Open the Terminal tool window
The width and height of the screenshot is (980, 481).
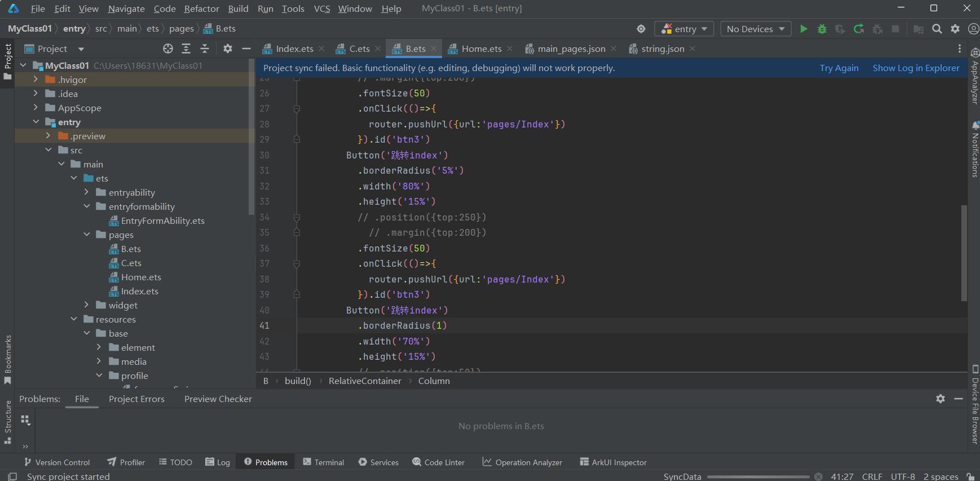(x=323, y=462)
